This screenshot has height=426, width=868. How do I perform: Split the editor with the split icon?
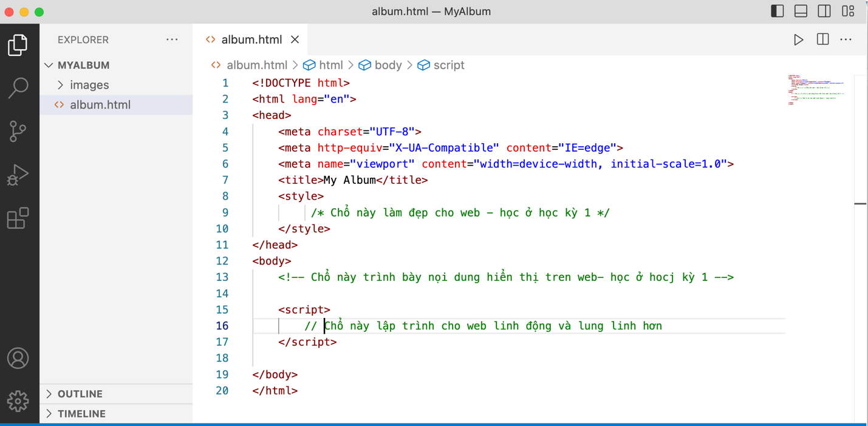pyautogui.click(x=822, y=39)
